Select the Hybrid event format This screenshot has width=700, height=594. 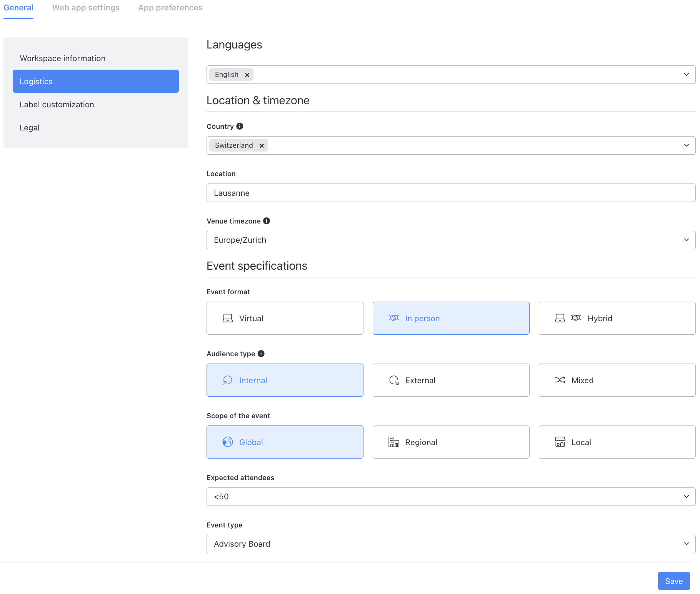tap(616, 318)
